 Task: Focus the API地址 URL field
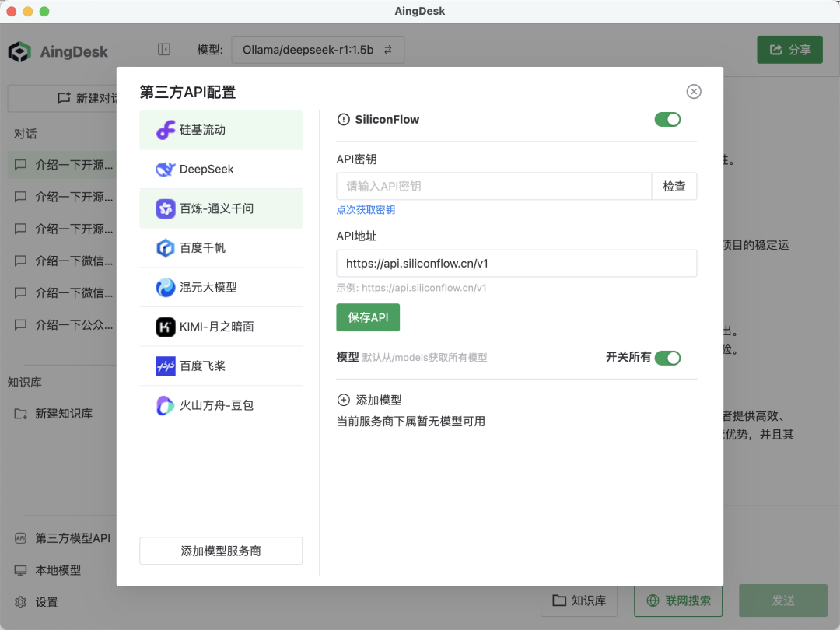click(x=516, y=264)
